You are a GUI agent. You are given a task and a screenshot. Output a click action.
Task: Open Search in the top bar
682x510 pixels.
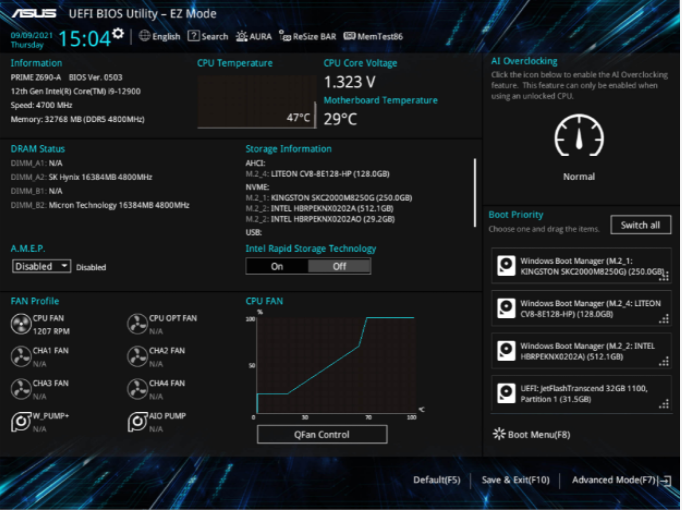pyautogui.click(x=208, y=37)
